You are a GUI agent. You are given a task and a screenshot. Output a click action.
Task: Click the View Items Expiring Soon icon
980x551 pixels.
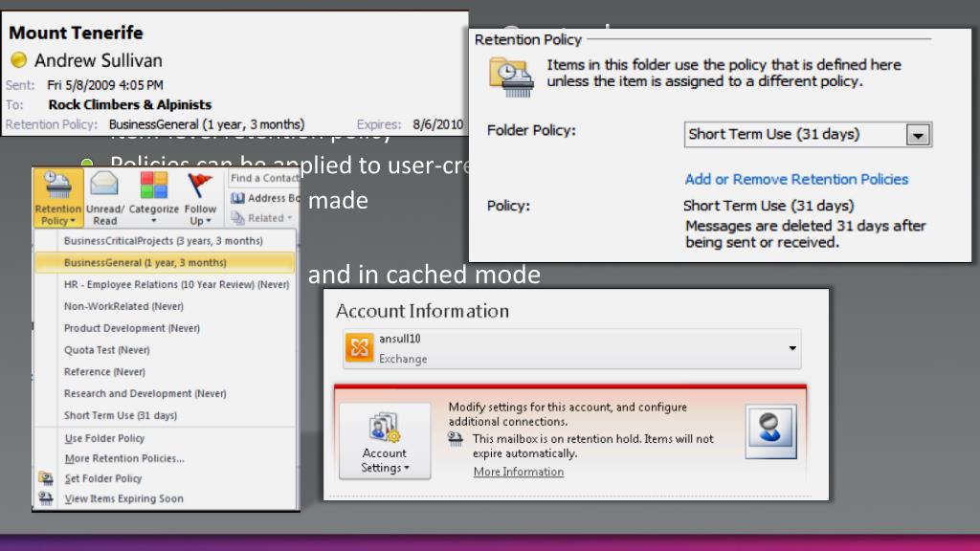pyautogui.click(x=46, y=498)
